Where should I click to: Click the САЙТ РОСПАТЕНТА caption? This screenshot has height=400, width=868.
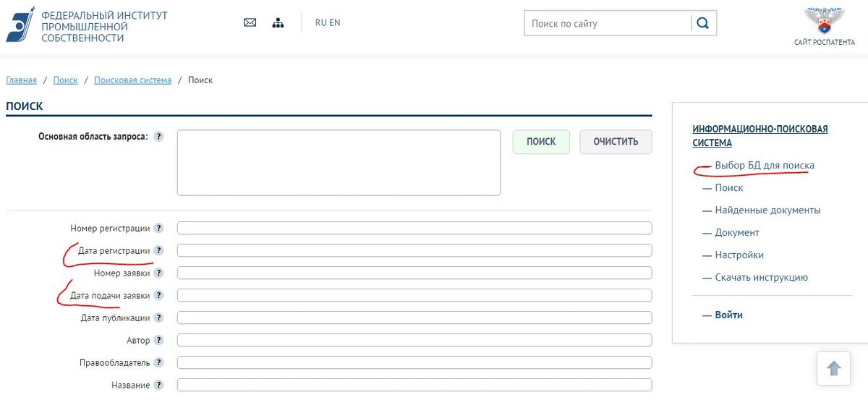point(825,42)
